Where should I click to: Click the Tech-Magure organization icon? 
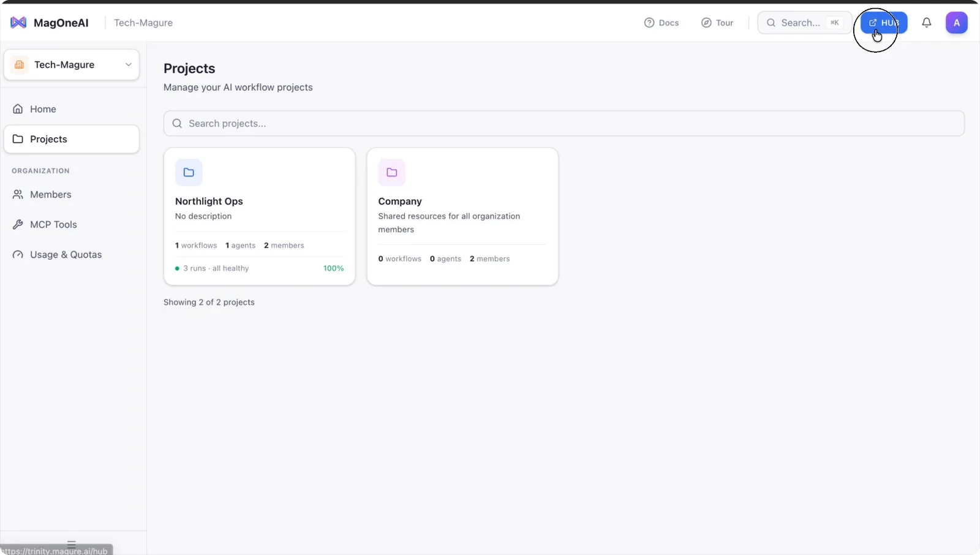pos(20,64)
